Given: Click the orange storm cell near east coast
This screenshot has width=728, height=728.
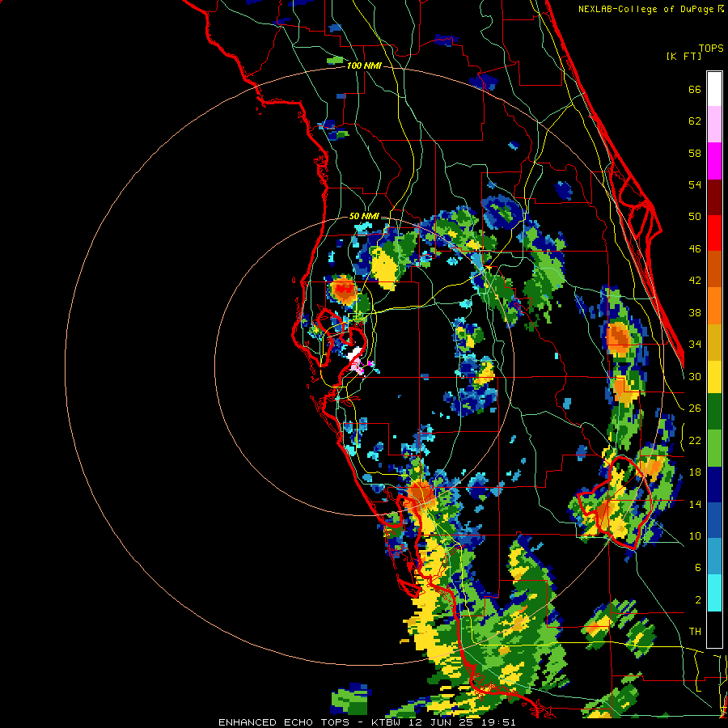Looking at the screenshot, I should click(x=619, y=337).
